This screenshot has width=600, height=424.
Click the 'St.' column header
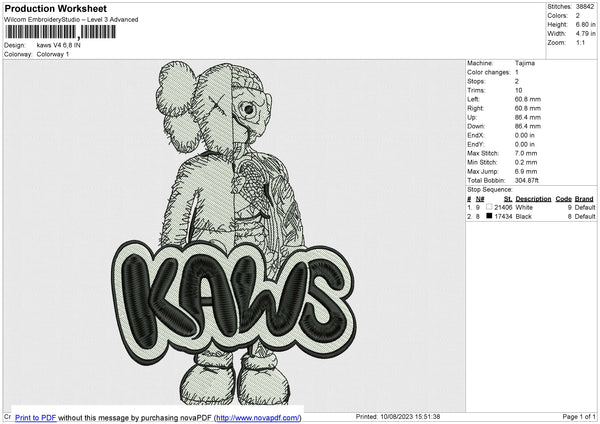508,199
